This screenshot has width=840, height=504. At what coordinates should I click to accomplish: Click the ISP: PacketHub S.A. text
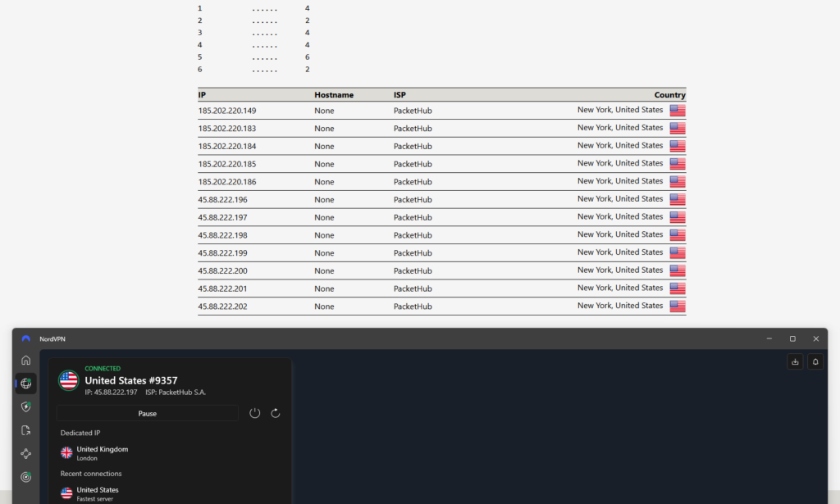[x=176, y=393]
